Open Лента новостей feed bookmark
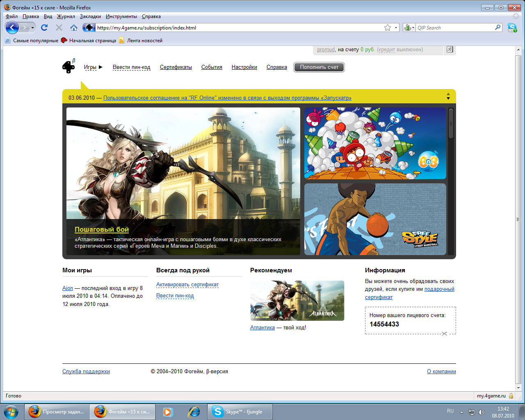This screenshot has width=525, height=420. pyautogui.click(x=141, y=41)
